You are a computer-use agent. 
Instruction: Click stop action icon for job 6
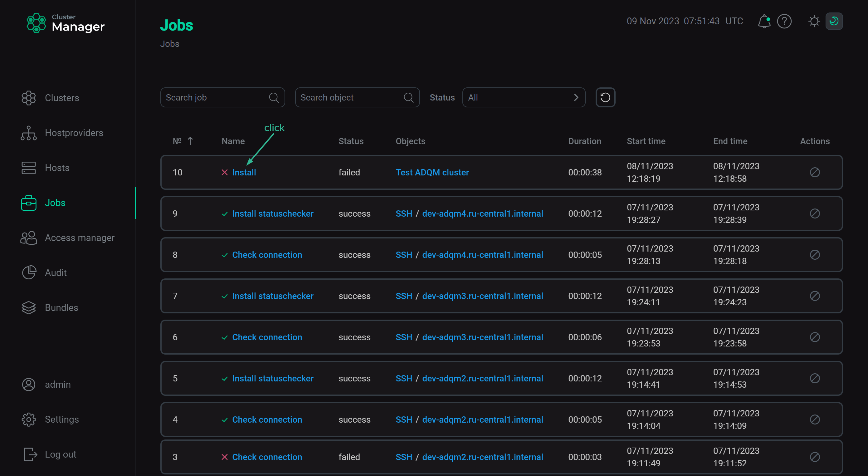815,337
